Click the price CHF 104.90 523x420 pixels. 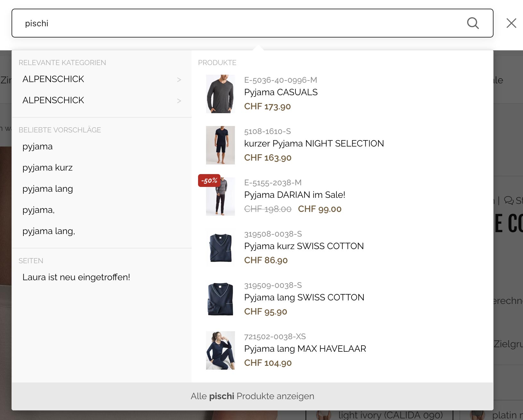[268, 363]
